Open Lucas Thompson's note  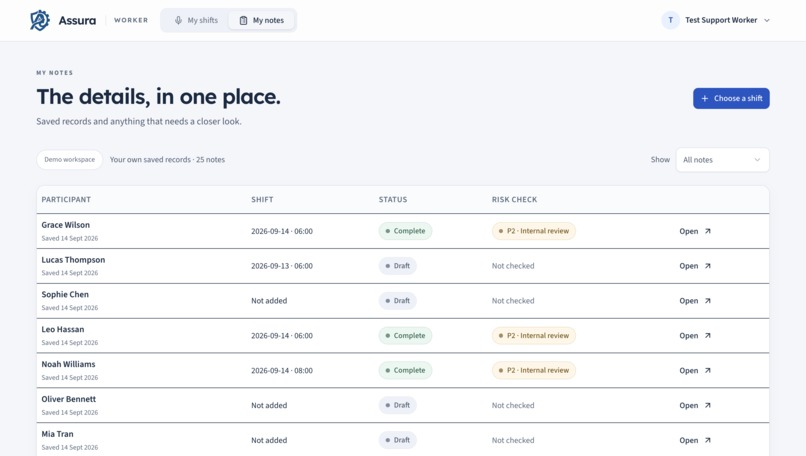click(x=694, y=266)
